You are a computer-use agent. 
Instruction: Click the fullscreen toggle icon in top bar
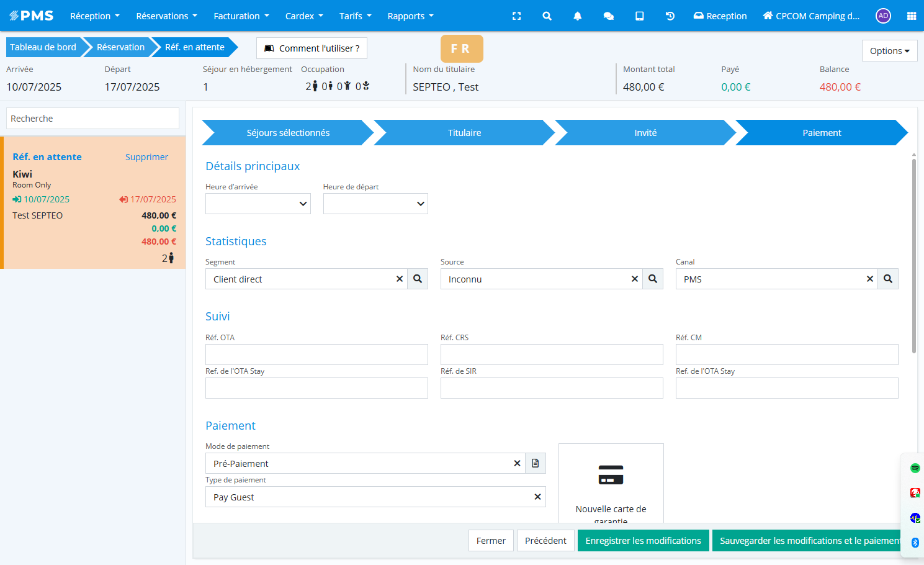click(x=516, y=16)
